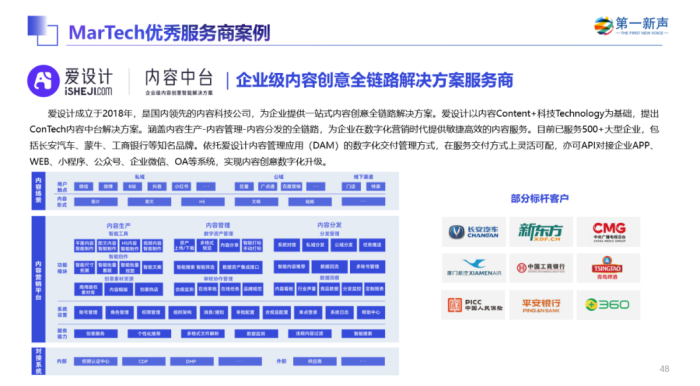Click the 微博 touchpoint box

pyautogui.click(x=108, y=187)
